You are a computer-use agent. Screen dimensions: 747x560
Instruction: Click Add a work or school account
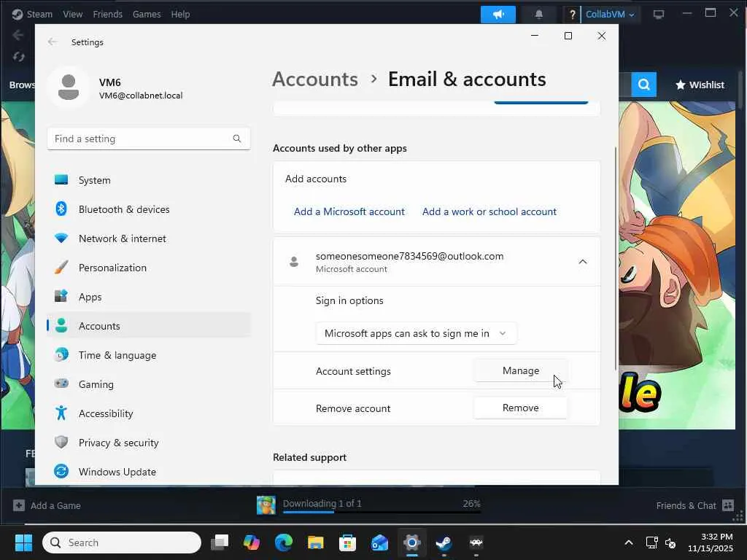[x=489, y=211]
